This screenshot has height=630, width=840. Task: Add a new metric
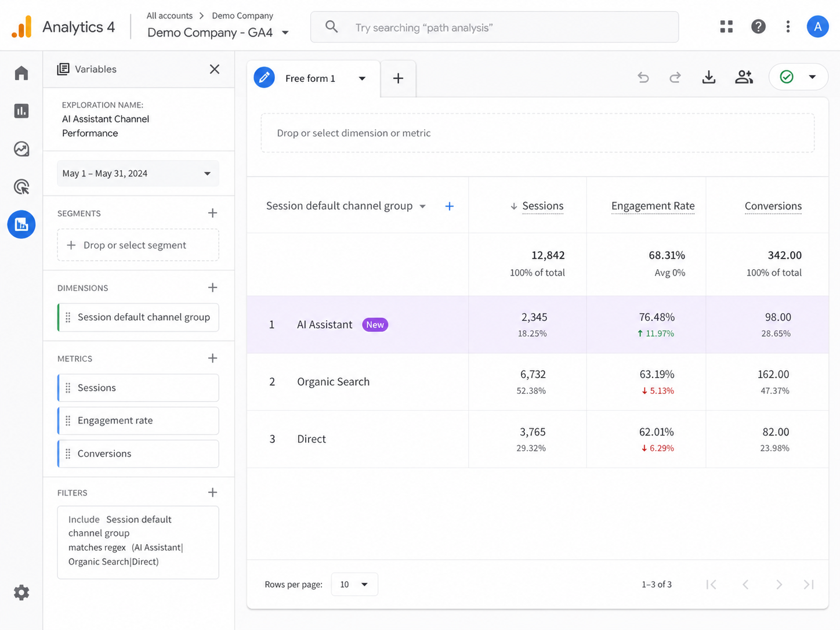(x=213, y=359)
